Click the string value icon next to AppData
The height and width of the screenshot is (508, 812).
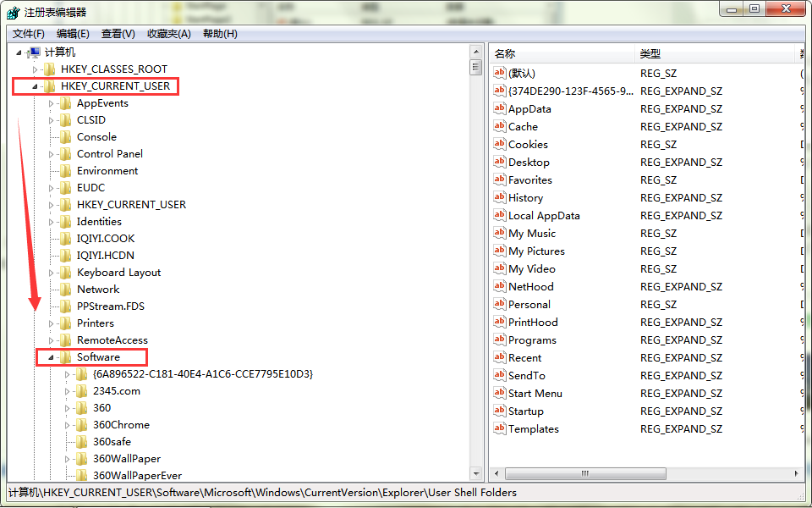(499, 109)
